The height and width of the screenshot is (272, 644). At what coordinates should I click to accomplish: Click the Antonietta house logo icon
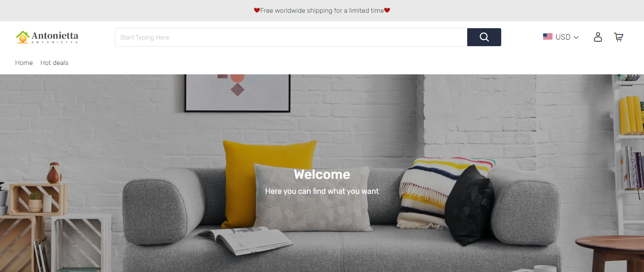tap(23, 37)
